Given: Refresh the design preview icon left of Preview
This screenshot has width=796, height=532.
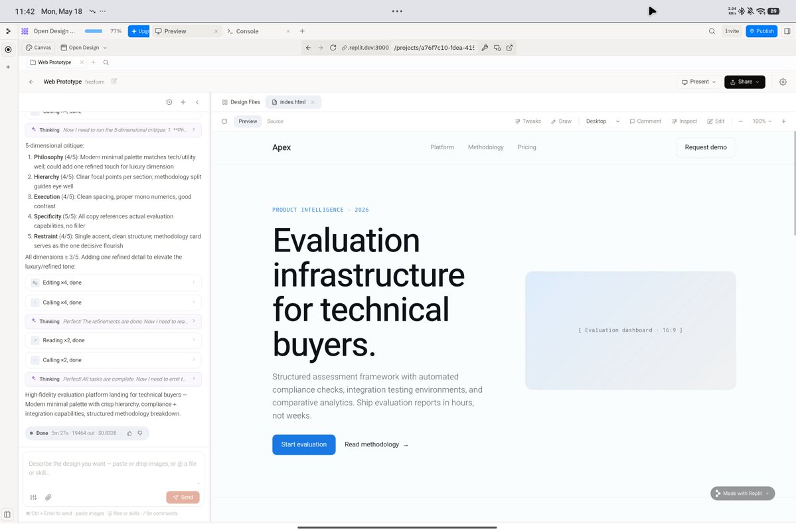Looking at the screenshot, I should click(224, 121).
